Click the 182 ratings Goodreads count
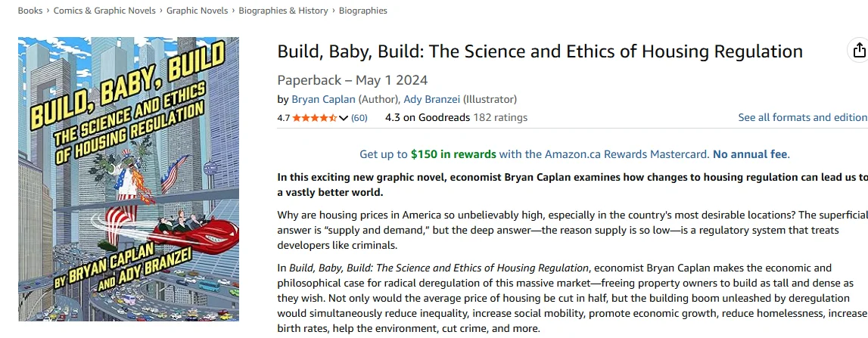 (x=500, y=117)
